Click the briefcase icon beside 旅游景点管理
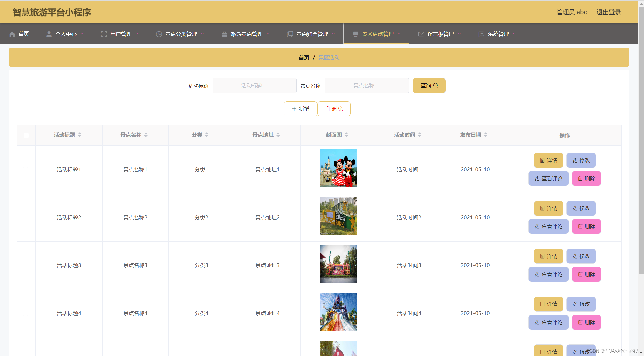 tap(224, 34)
